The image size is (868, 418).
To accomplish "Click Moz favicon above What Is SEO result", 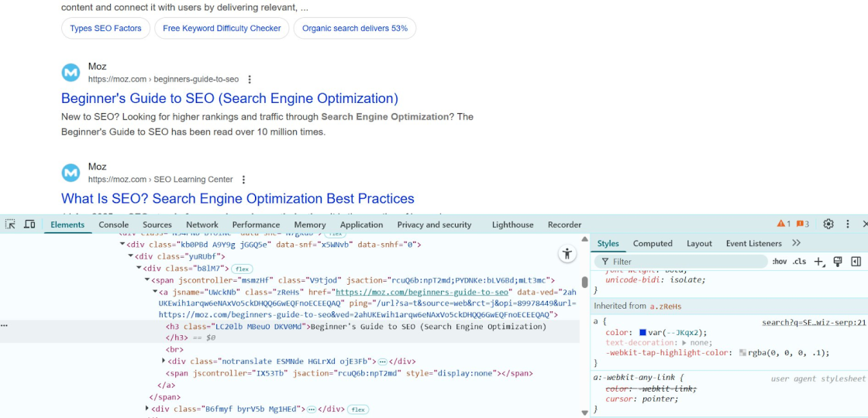I will (x=71, y=173).
